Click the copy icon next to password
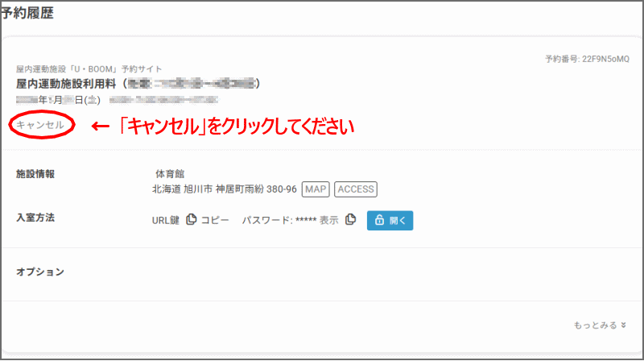The height and width of the screenshot is (361, 644). (x=350, y=220)
